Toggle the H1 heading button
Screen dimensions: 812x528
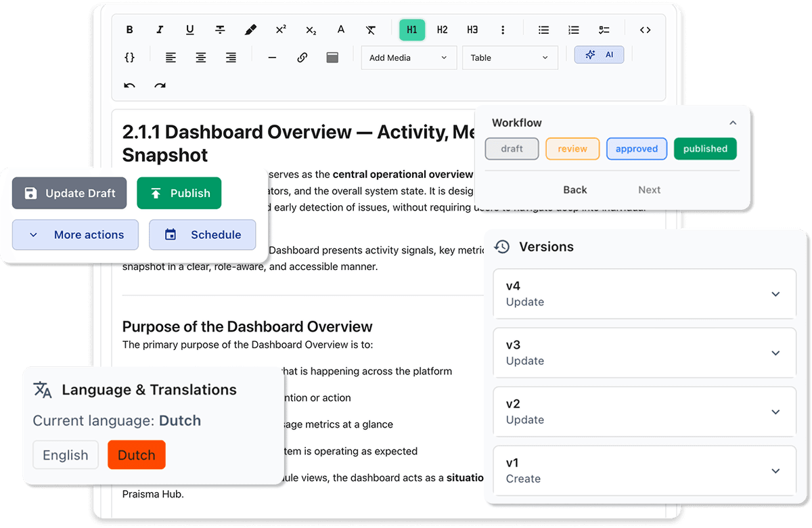[411, 30]
